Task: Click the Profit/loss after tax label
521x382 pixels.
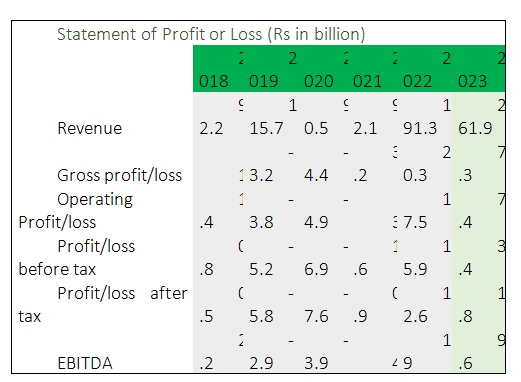Action: 103,305
